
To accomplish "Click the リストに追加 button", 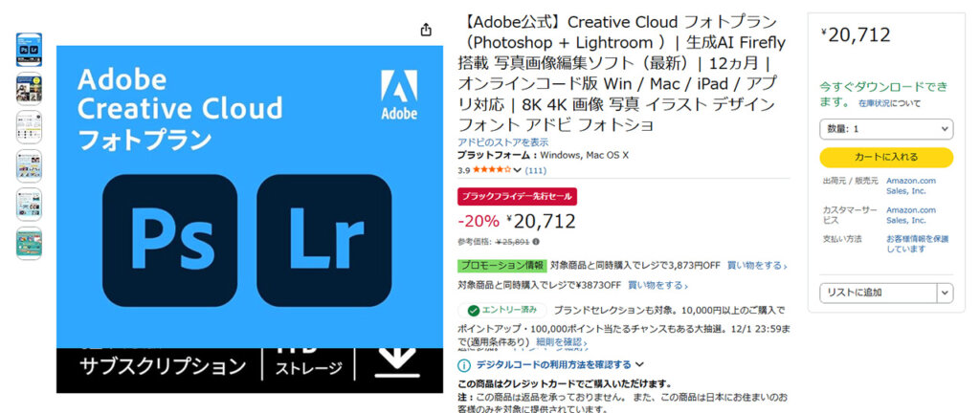I will pos(879,293).
